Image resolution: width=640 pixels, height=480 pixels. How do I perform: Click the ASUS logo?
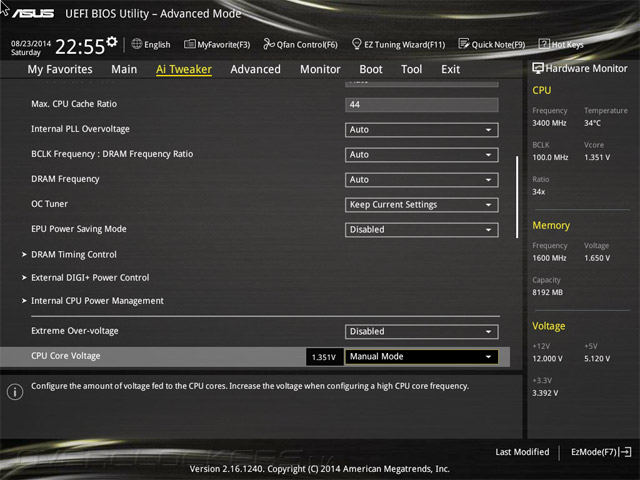coord(33,14)
